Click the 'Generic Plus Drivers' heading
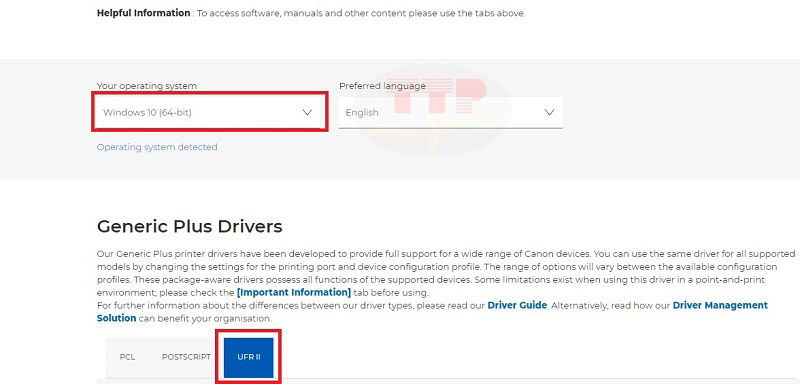The image size is (800, 384). (x=189, y=226)
